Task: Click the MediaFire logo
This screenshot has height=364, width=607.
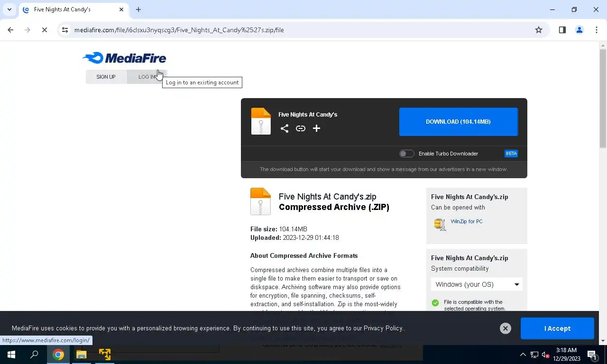Action: pos(124,58)
